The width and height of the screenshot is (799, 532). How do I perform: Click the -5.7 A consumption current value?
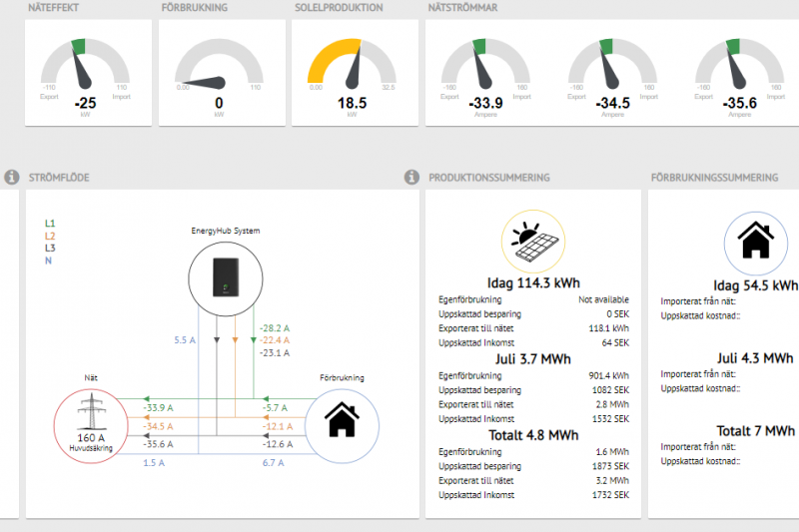tap(276, 408)
